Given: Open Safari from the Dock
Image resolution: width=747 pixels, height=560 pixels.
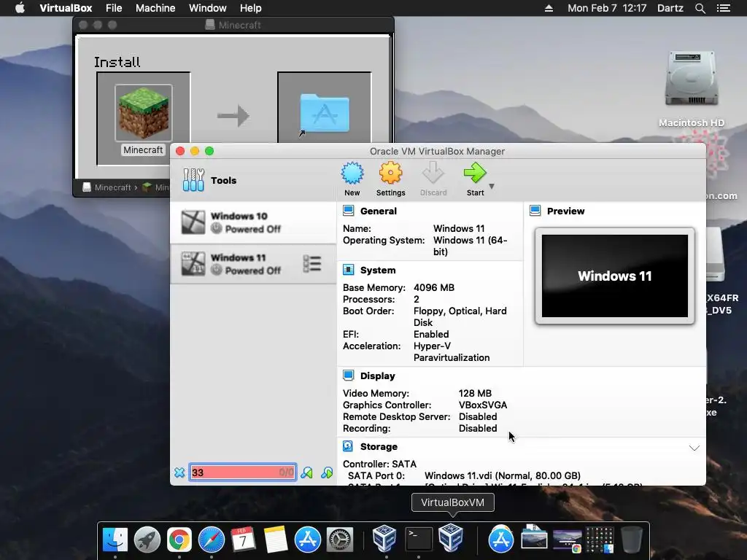Looking at the screenshot, I should click(x=212, y=540).
